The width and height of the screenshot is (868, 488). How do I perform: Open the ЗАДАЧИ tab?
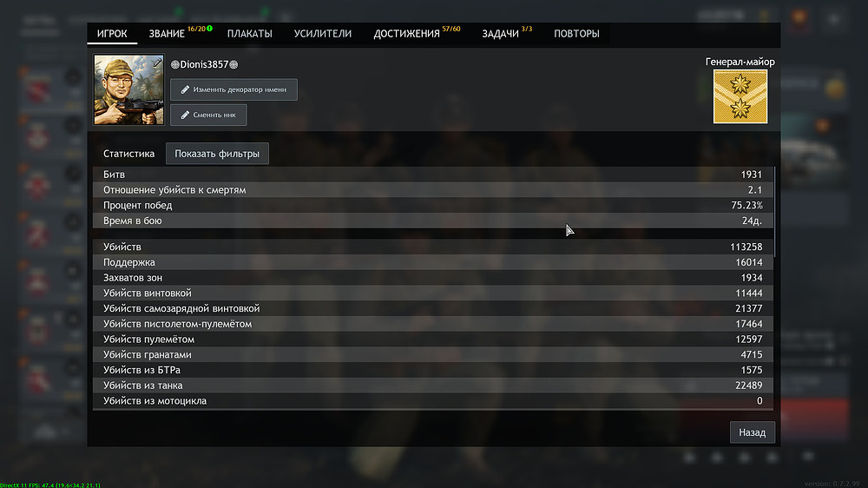(500, 34)
